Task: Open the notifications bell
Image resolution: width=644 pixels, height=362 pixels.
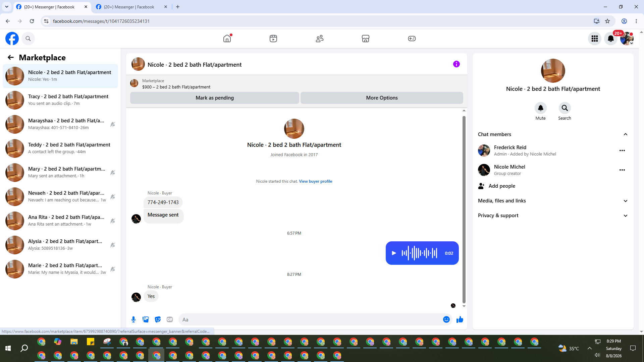Action: click(611, 39)
